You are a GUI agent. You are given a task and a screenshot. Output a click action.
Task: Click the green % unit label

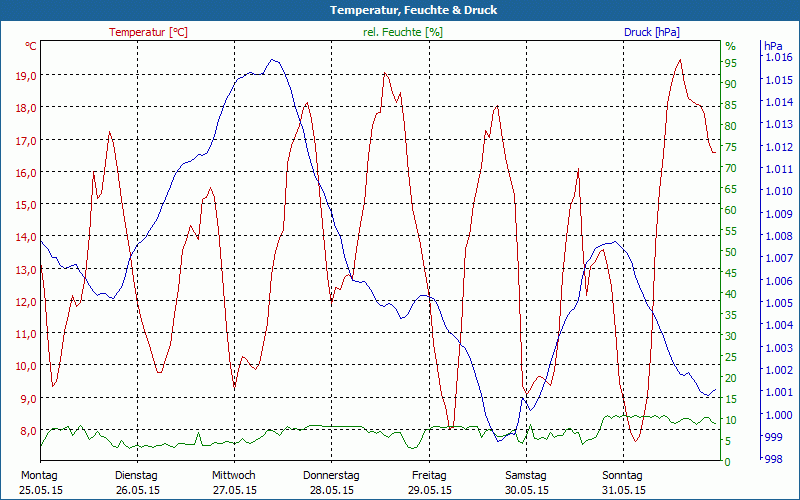[730, 46]
